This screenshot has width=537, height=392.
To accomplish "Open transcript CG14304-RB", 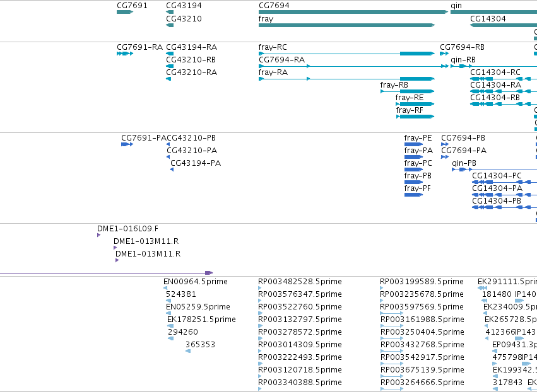I will (495, 98).
